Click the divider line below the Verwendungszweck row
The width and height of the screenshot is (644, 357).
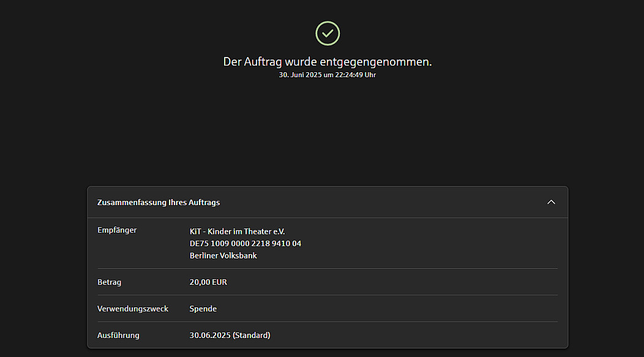click(x=328, y=321)
